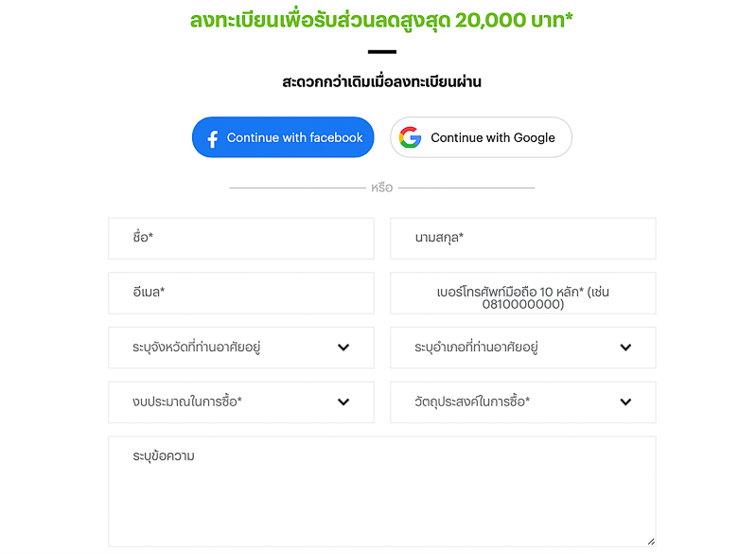Click the purchase purpose chevron arrow
The width and height of the screenshot is (756, 554).
[x=625, y=402]
